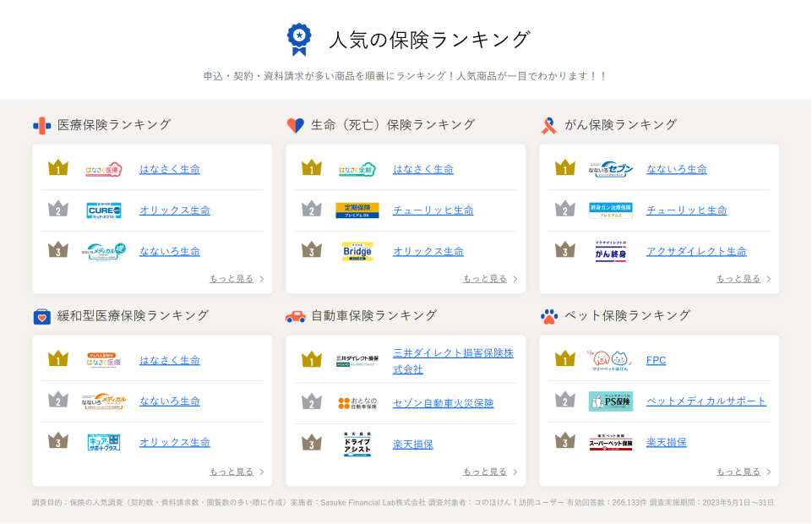Click the PS保険 logo thumbnail
The width and height of the screenshot is (812, 524).
611,401
